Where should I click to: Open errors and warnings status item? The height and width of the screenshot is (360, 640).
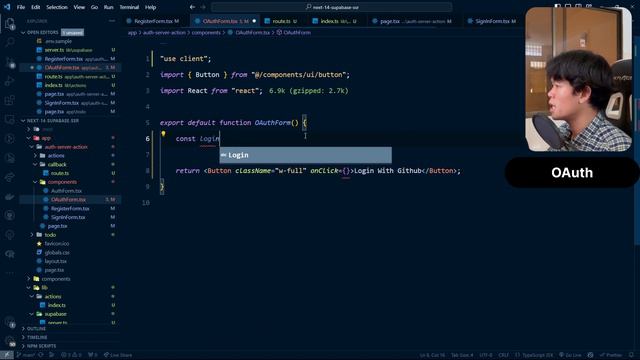click(x=71, y=355)
